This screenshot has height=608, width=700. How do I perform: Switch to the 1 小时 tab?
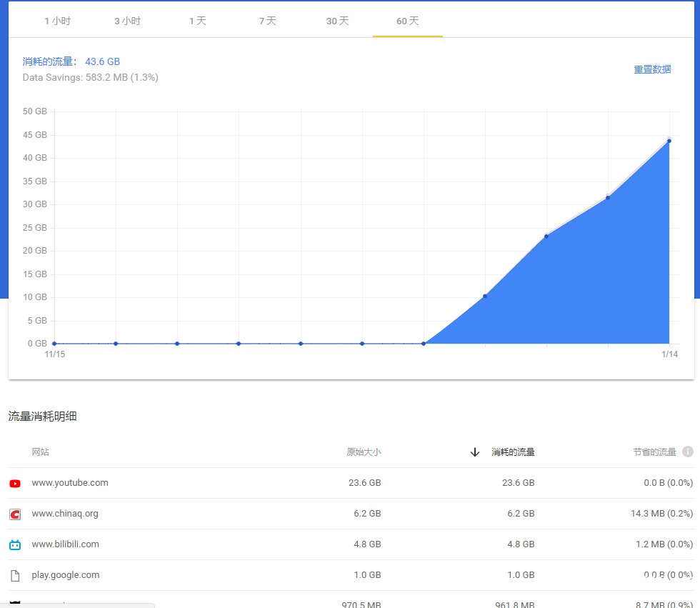pos(58,21)
